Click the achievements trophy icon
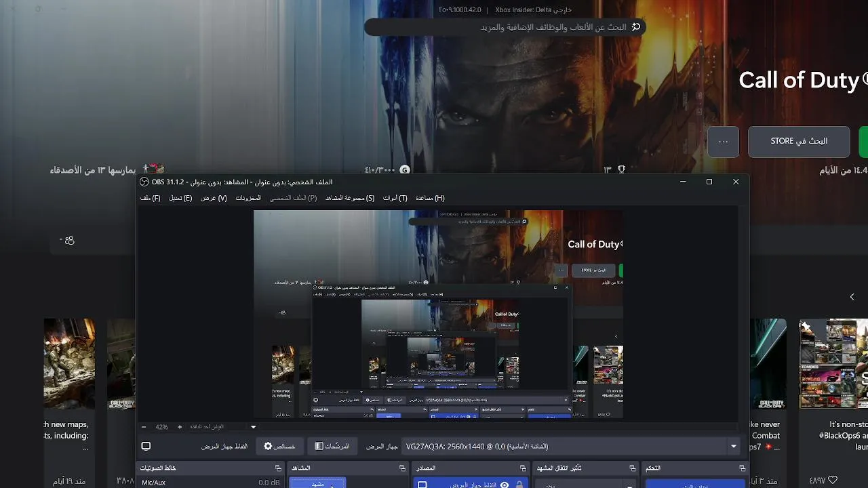 coord(621,169)
